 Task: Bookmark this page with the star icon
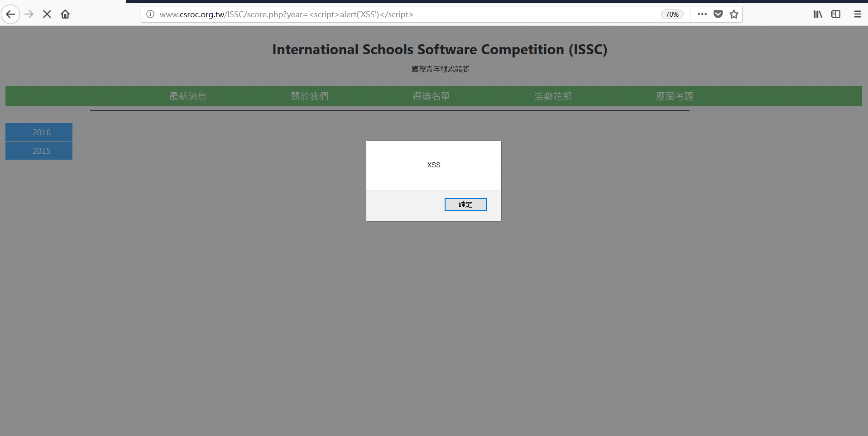[x=734, y=14]
